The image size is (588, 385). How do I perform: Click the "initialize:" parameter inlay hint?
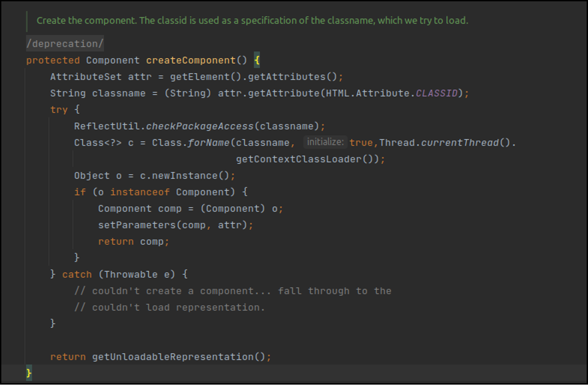pyautogui.click(x=325, y=142)
